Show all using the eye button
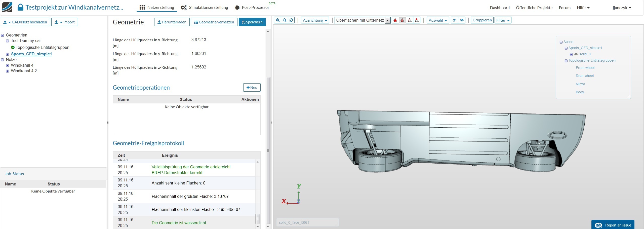644x229 pixels. pyautogui.click(x=462, y=20)
